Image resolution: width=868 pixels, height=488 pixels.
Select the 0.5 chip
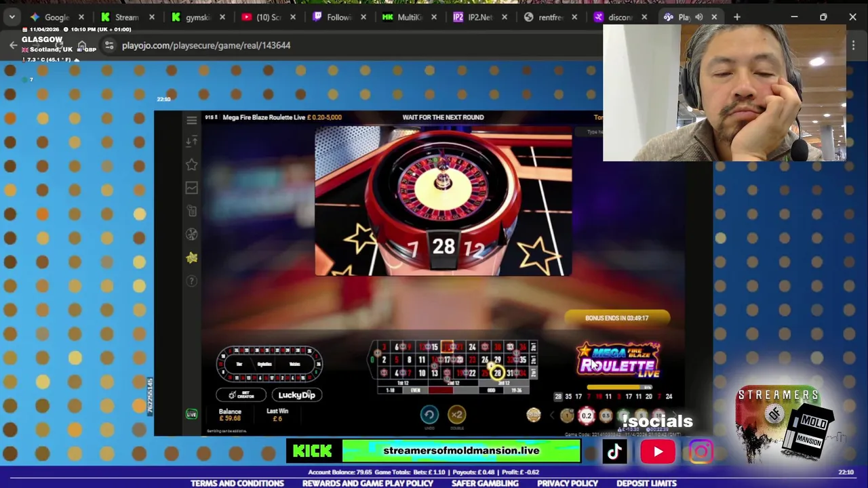(606, 415)
